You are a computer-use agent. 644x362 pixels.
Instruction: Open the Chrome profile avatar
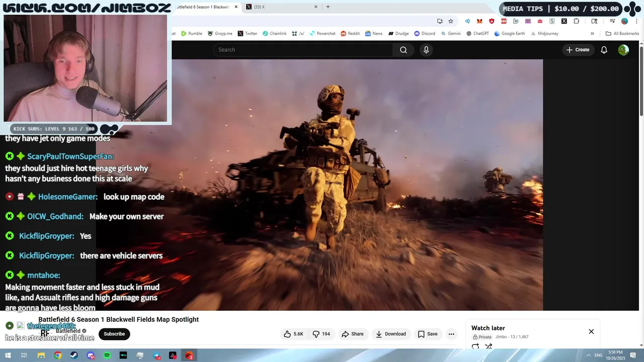pyautogui.click(x=624, y=21)
